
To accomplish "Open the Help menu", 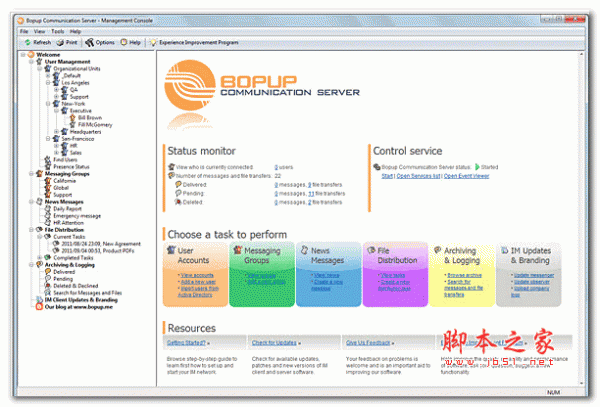I will [x=75, y=31].
